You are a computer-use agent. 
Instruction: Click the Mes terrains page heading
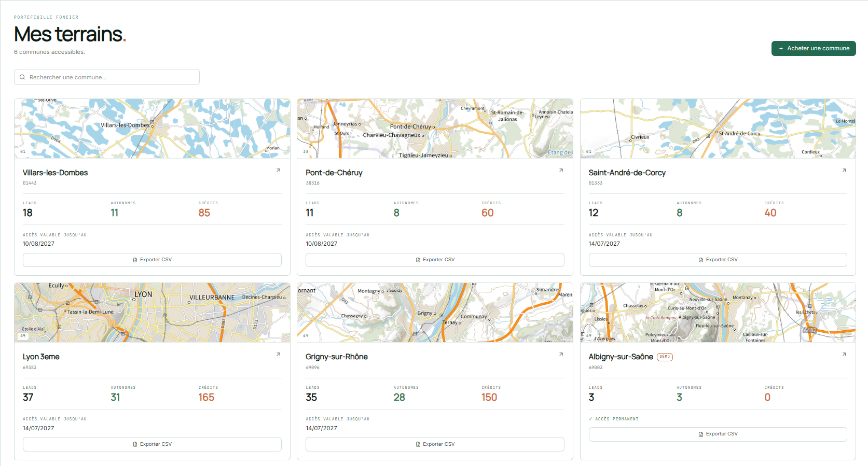tap(70, 34)
